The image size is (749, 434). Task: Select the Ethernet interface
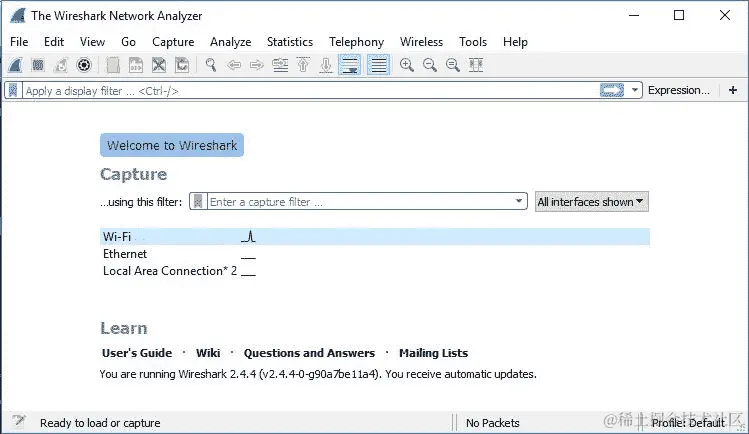click(125, 254)
